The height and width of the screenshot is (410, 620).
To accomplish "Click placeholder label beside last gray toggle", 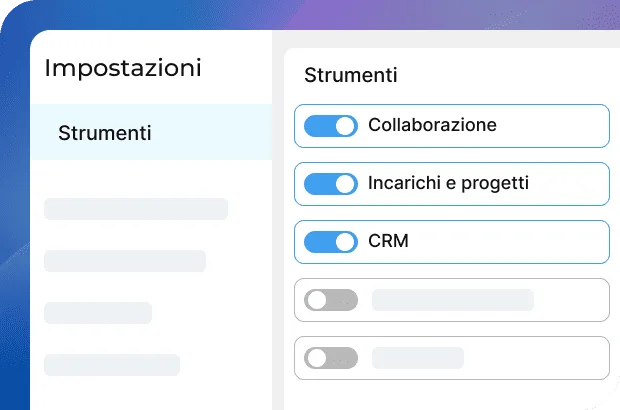I will click(x=418, y=358).
